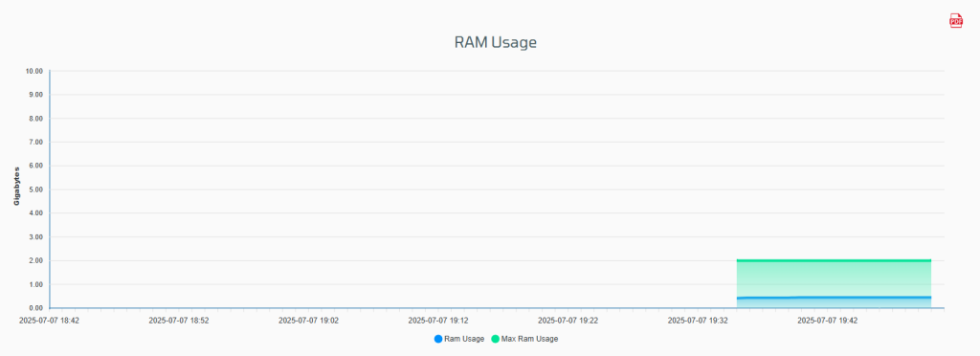Click the 2025-07-07 18:52 time label
This screenshot has height=356, width=980.
pyautogui.click(x=179, y=320)
